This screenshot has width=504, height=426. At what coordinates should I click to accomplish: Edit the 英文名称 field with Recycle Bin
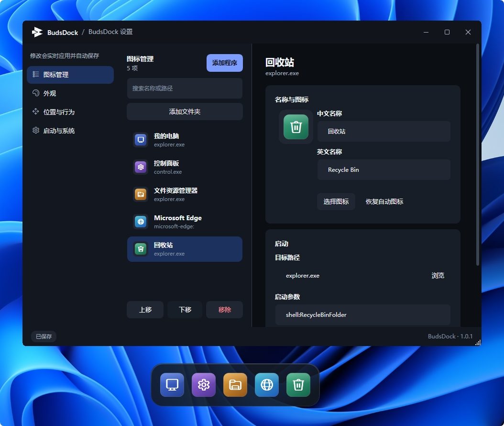click(x=384, y=169)
